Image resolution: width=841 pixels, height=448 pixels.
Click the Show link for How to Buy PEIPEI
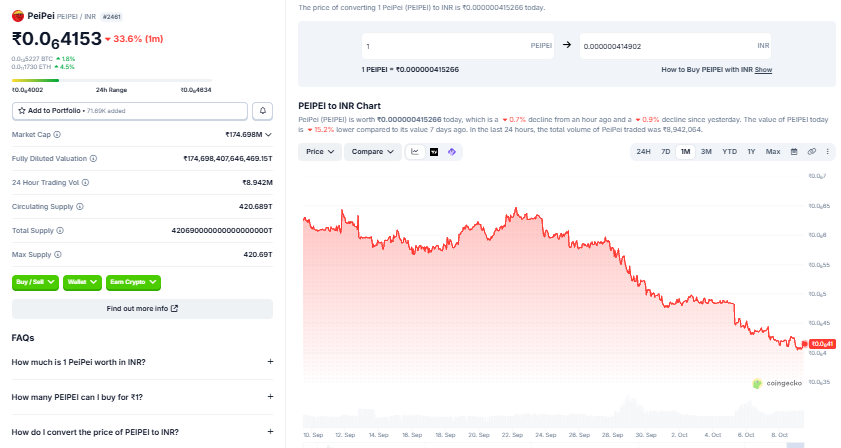coord(763,70)
